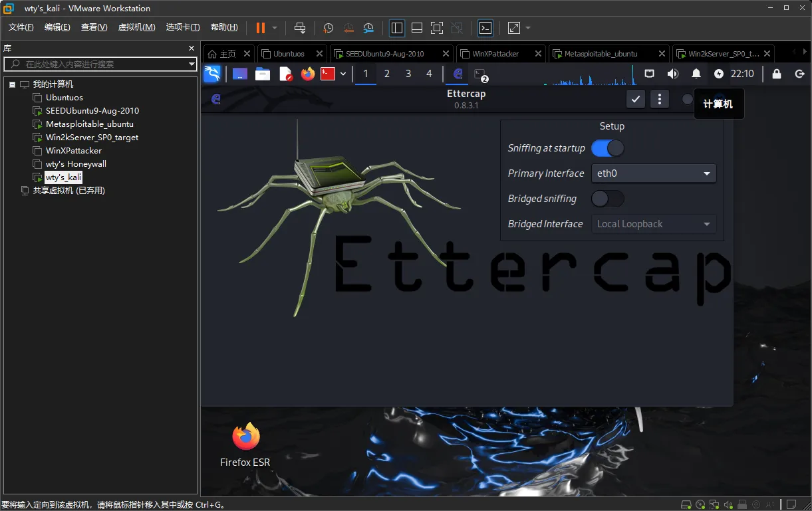The width and height of the screenshot is (812, 511).
Task: Close the 库 library panel
Action: 192,48
